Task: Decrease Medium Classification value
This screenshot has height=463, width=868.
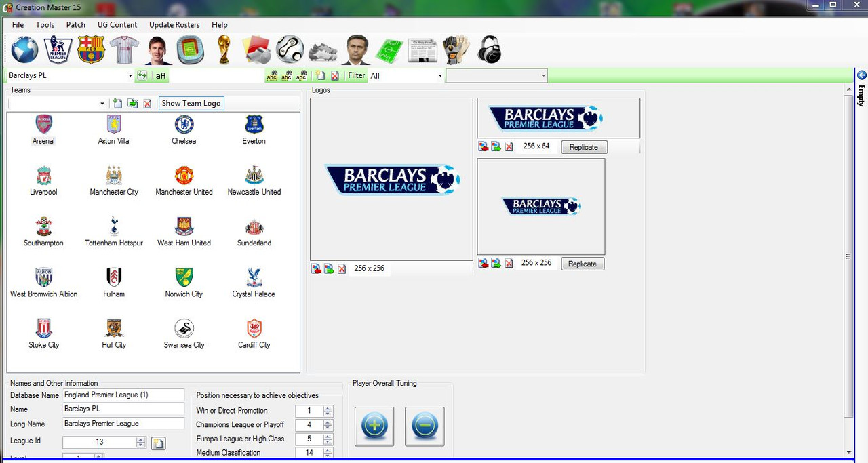Action: coord(328,456)
